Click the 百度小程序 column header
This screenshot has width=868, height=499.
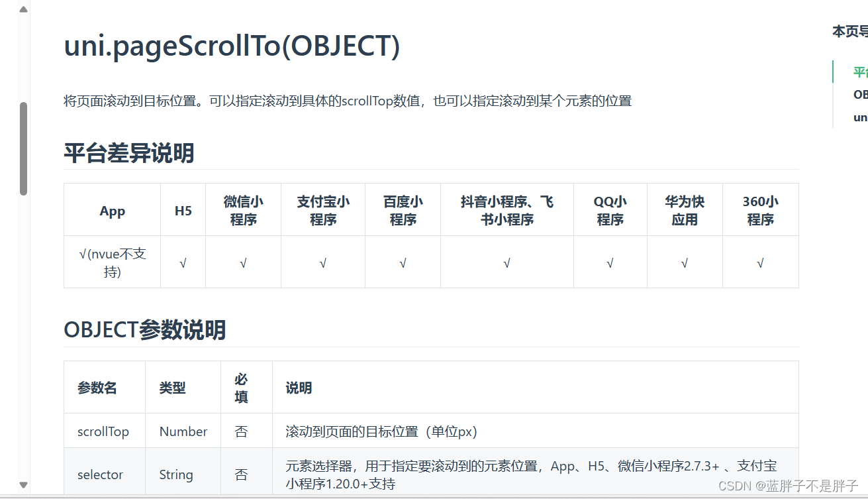point(403,211)
